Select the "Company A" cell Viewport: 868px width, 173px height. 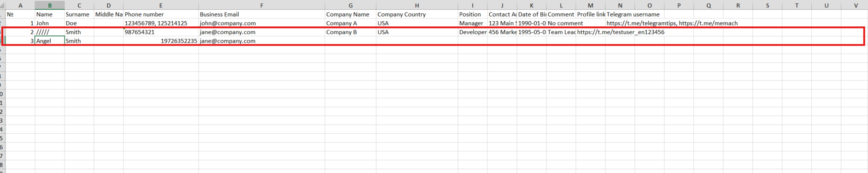(x=351, y=23)
